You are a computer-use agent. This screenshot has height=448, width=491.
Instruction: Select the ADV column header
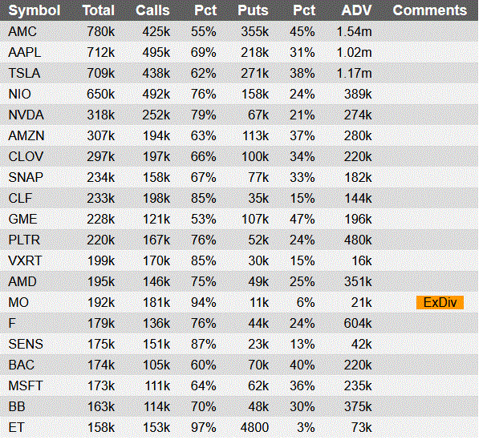(357, 10)
